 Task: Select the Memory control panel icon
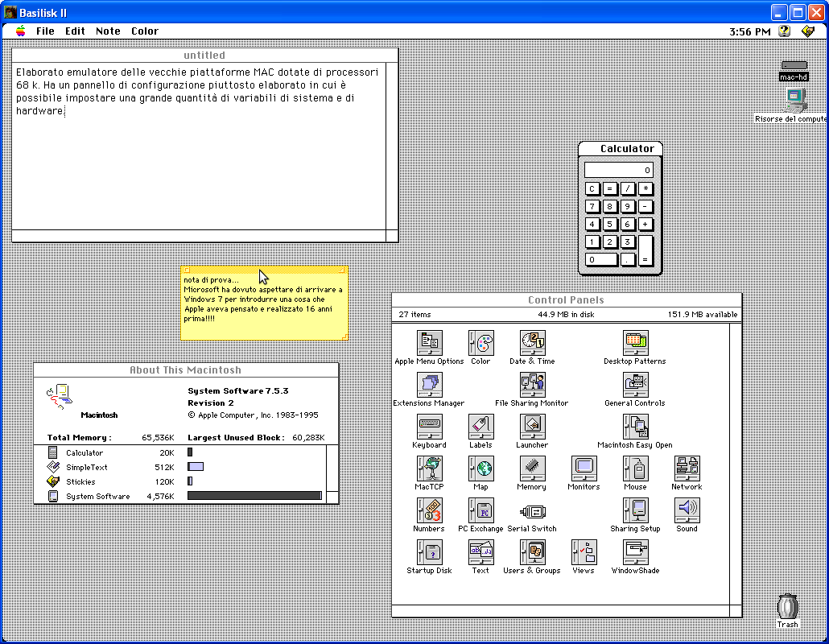coord(532,468)
